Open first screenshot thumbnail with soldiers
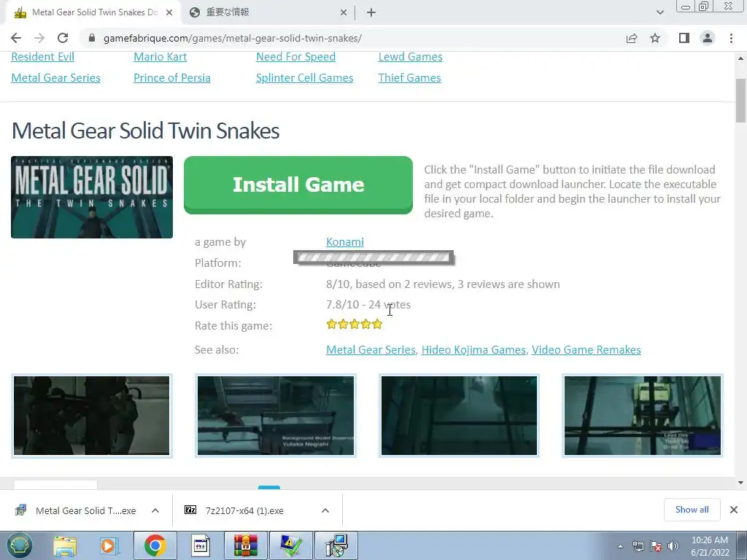 [x=91, y=416]
